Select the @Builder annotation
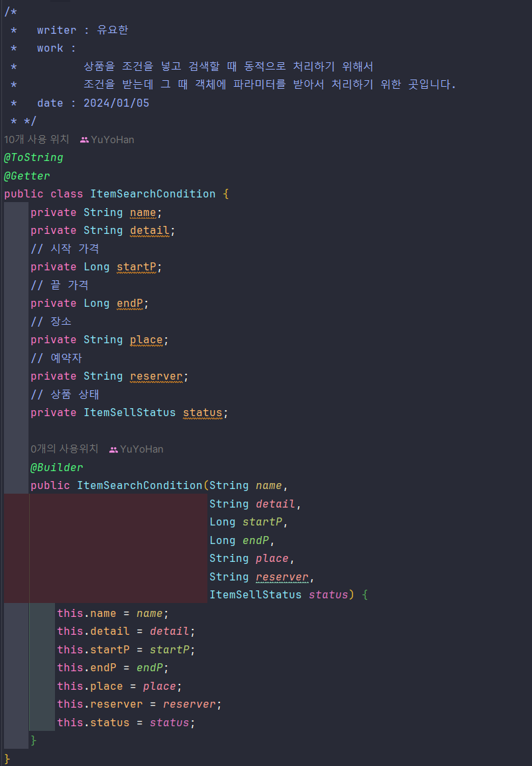The width and height of the screenshot is (532, 766). pyautogui.click(x=57, y=468)
